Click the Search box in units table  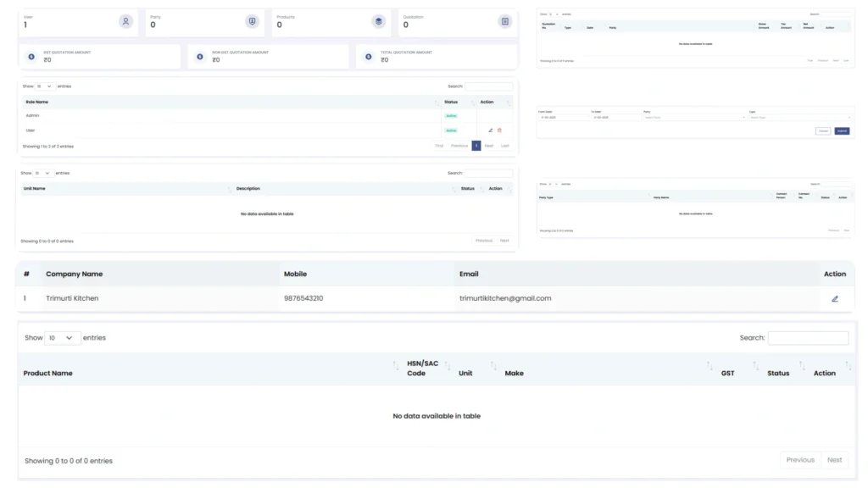[x=489, y=173]
